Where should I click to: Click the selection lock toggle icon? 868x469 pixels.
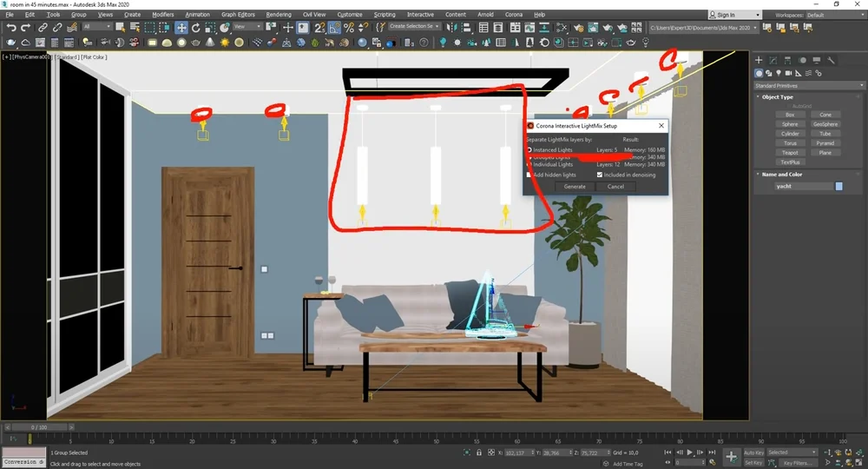pyautogui.click(x=479, y=452)
